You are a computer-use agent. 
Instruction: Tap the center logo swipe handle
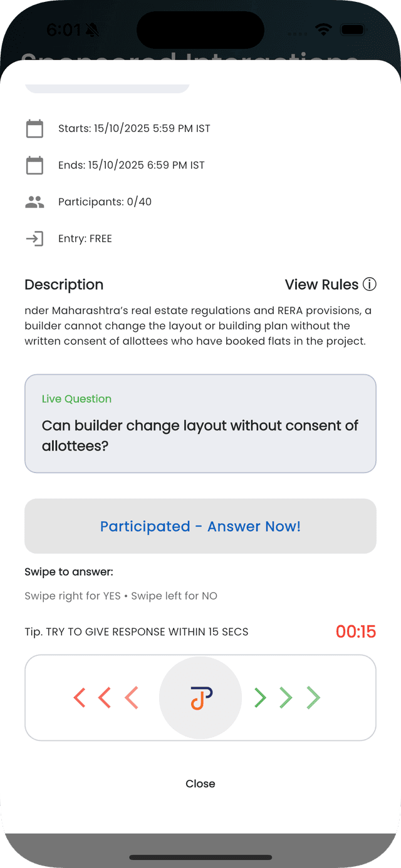[x=200, y=698]
